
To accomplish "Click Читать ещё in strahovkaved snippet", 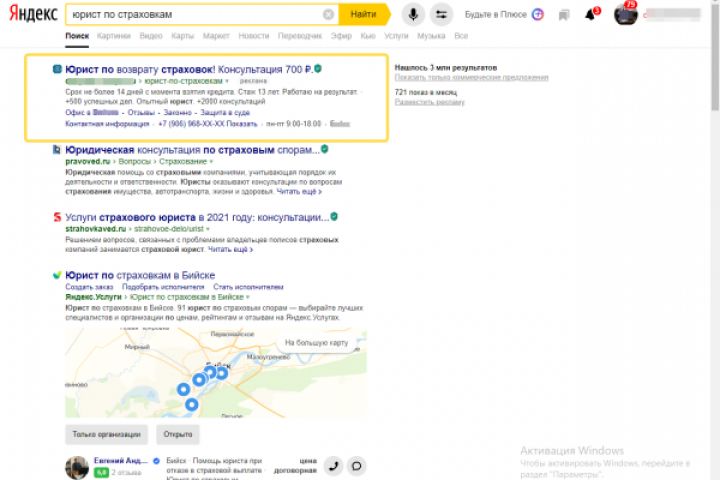I will pos(231,249).
